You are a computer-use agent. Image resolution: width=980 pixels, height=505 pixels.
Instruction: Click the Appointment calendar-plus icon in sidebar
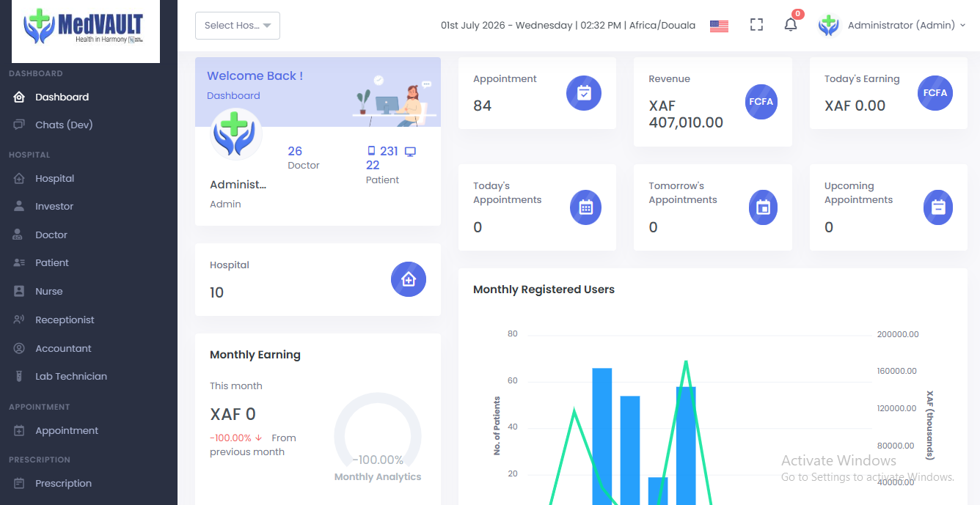(20, 430)
